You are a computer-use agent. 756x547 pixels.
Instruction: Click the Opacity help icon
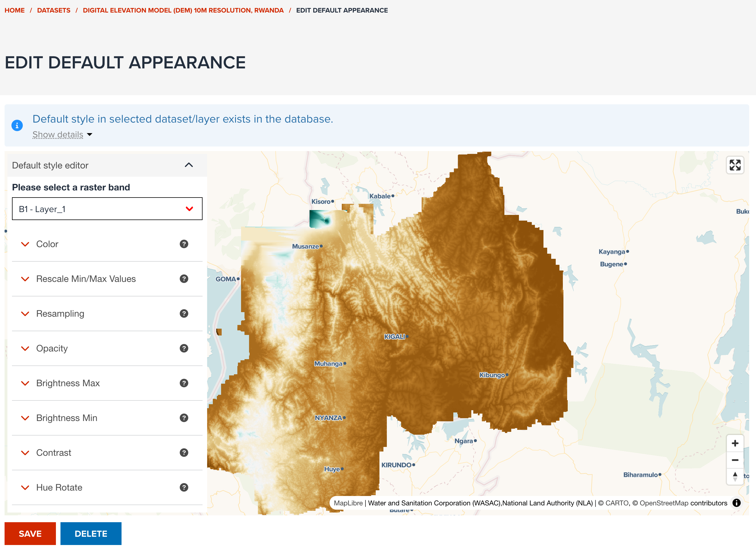(184, 348)
